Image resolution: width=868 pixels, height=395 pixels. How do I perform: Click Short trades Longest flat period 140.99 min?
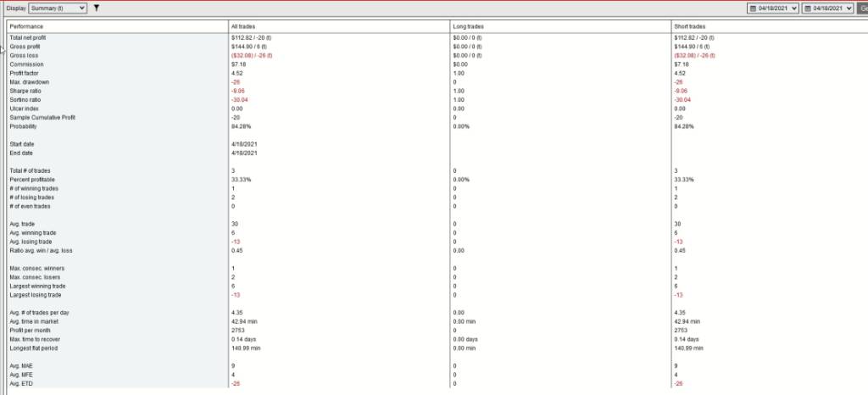pos(688,348)
